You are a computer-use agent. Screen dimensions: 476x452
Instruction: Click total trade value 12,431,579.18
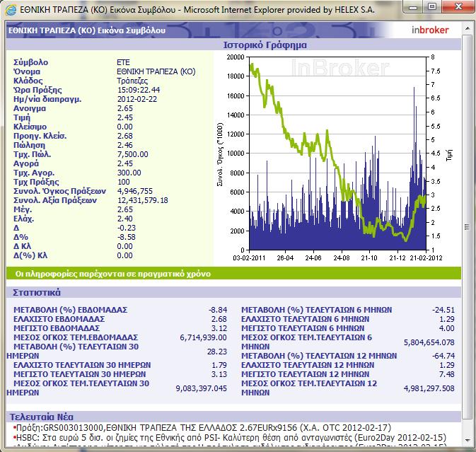143,200
